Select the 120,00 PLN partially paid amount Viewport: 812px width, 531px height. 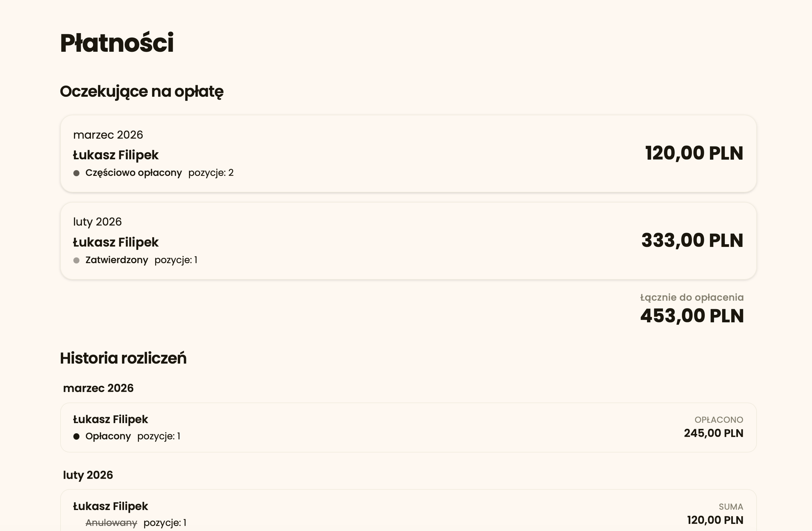click(694, 153)
